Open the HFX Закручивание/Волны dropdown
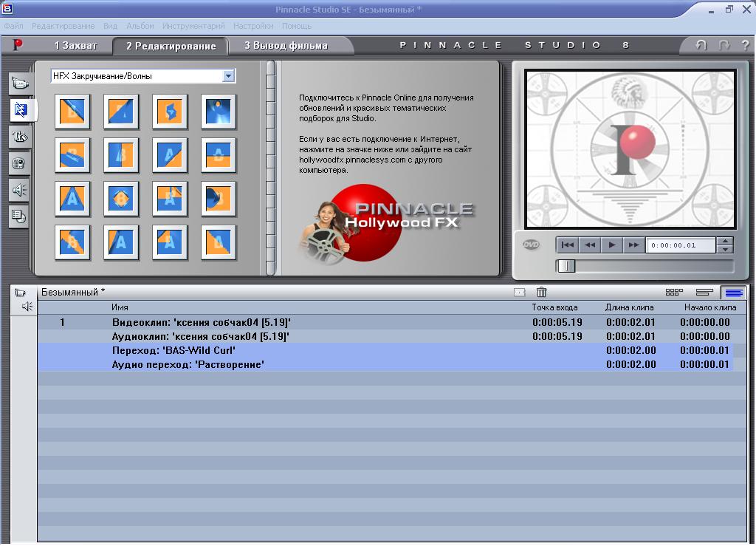The height and width of the screenshot is (546, 756). click(x=229, y=75)
